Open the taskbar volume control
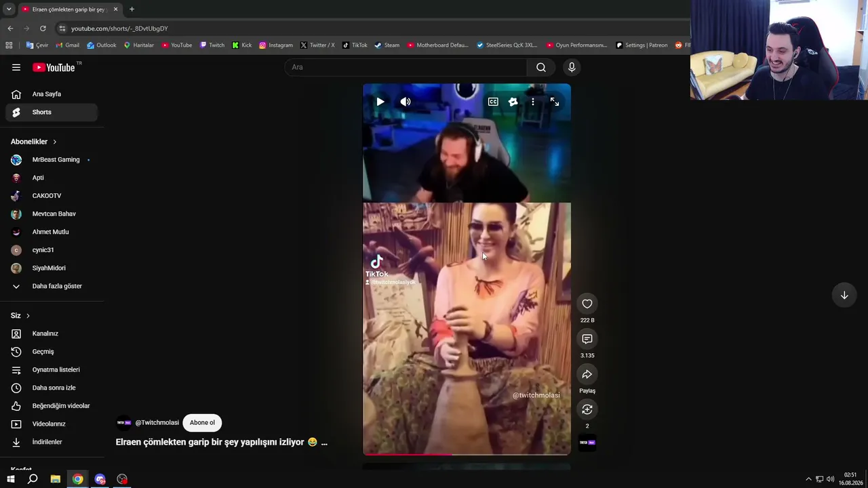Viewport: 868px width, 488px height. tap(830, 479)
